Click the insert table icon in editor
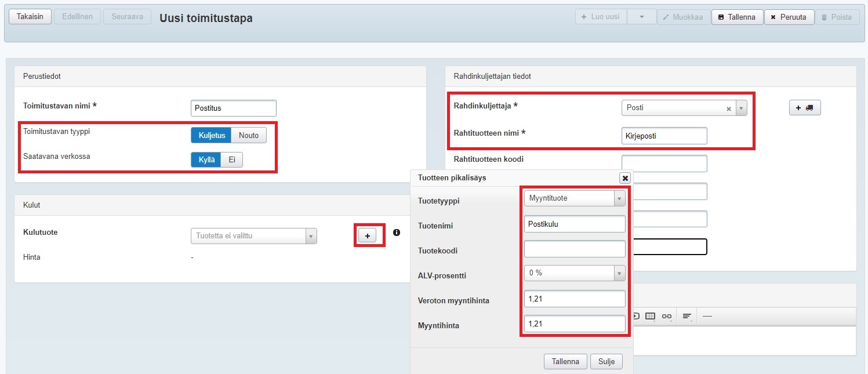868x374 pixels. (x=650, y=316)
